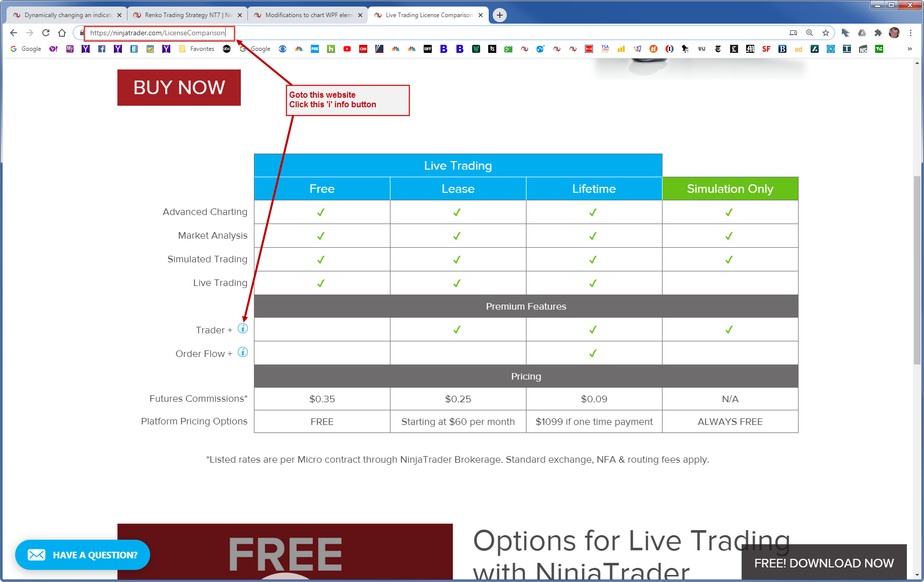Click the scrollbar down arrow
Viewport: 924px width, 582px height.
pyautogui.click(x=917, y=575)
